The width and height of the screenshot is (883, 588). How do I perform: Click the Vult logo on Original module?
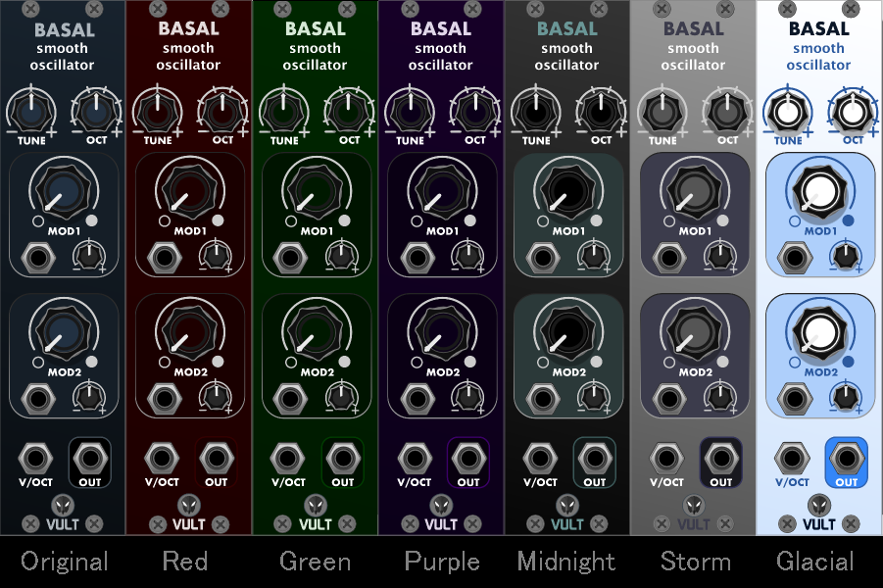coord(63,505)
